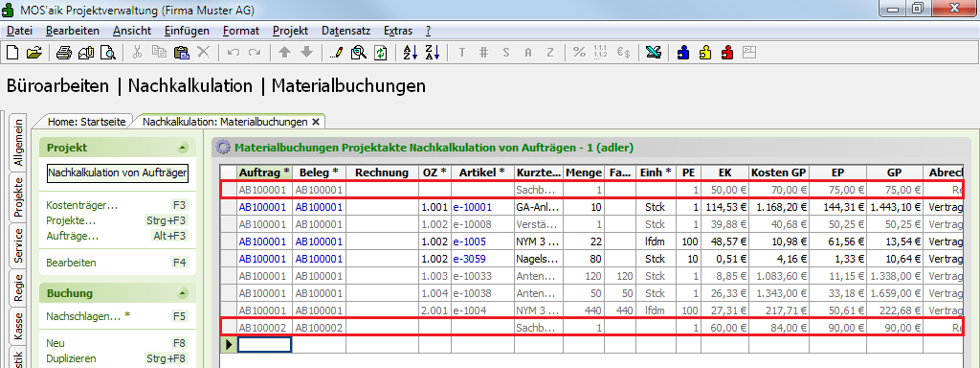Click the pencil edit icon
Screen dimensions: 980x368
(336, 53)
